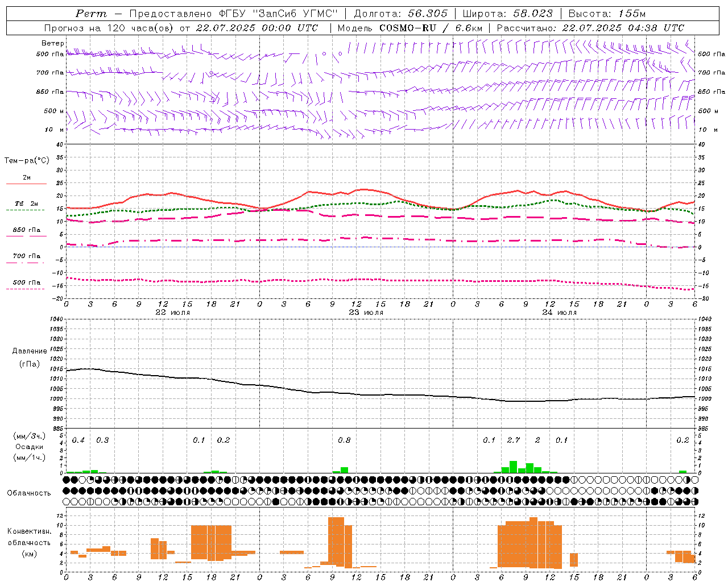Click the "Долгота: 56.305" header value
This screenshot has height=582, width=728.
[400, 14]
